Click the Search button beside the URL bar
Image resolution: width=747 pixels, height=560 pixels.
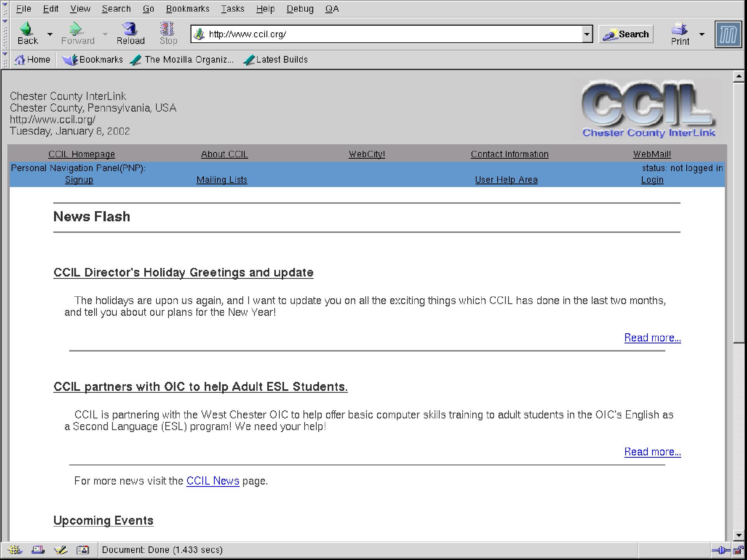point(626,34)
